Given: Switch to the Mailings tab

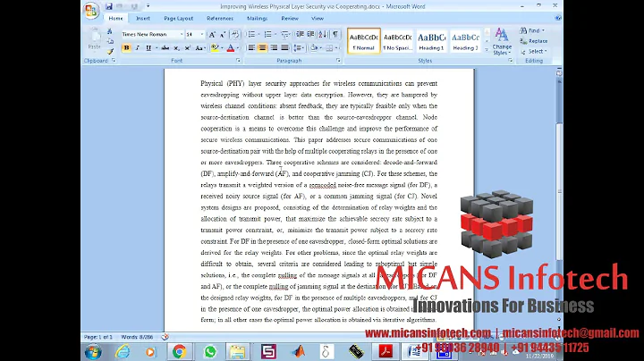Looking at the screenshot, I should [257, 19].
